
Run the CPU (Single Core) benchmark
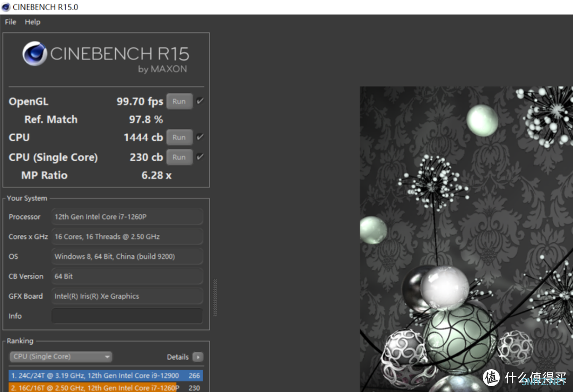(x=179, y=157)
